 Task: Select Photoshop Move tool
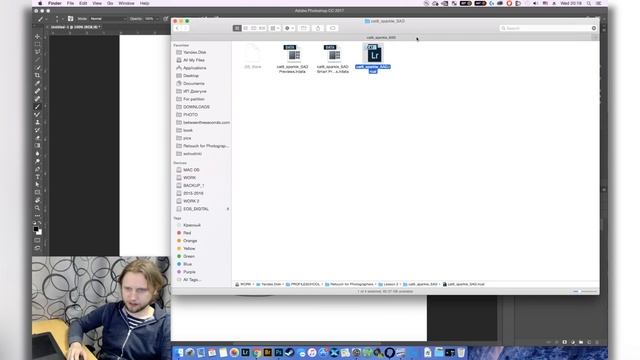38,36
